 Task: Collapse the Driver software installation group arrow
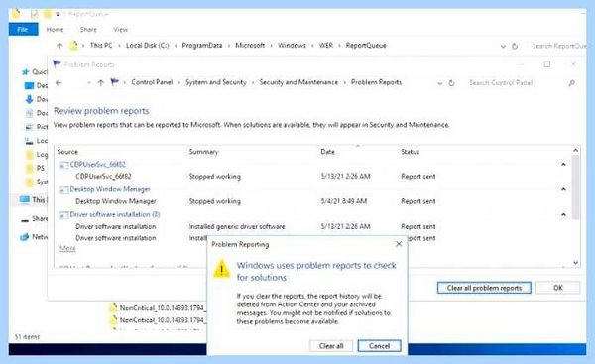[563, 214]
